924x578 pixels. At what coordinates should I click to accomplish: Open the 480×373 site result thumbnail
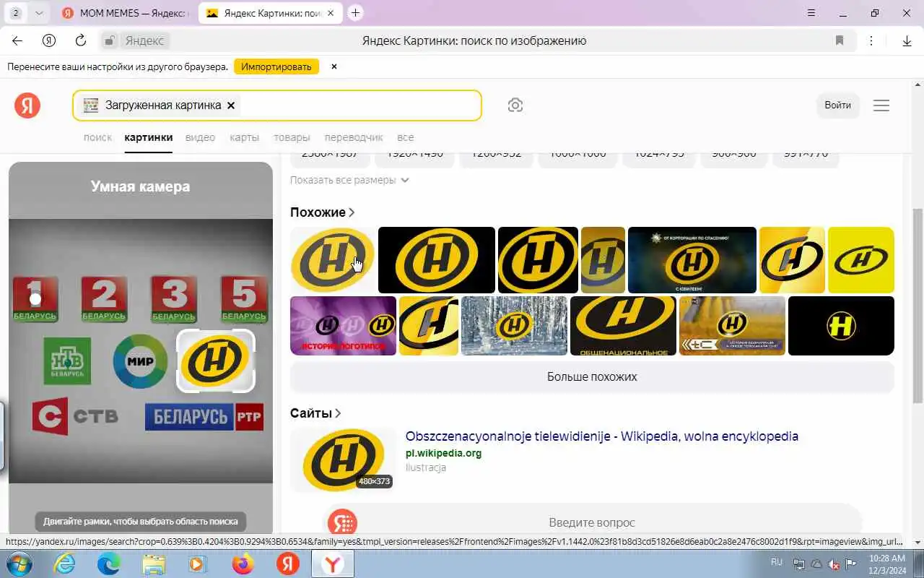click(x=343, y=460)
